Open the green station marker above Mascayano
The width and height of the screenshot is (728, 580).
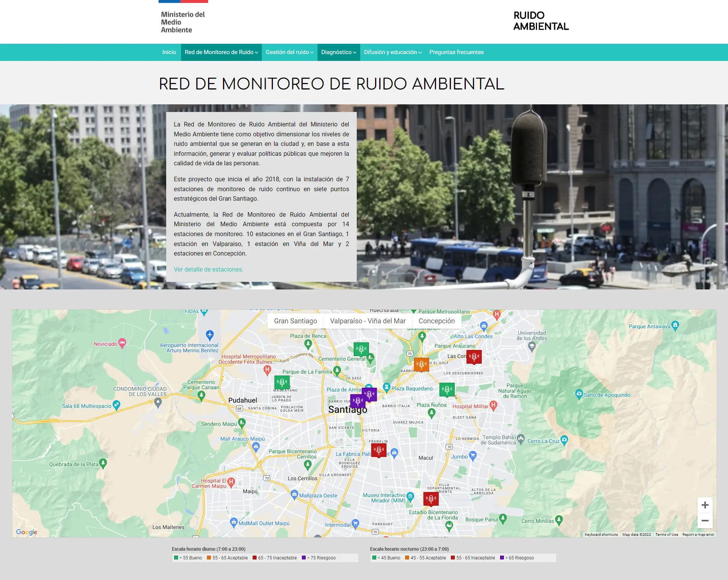tap(282, 382)
